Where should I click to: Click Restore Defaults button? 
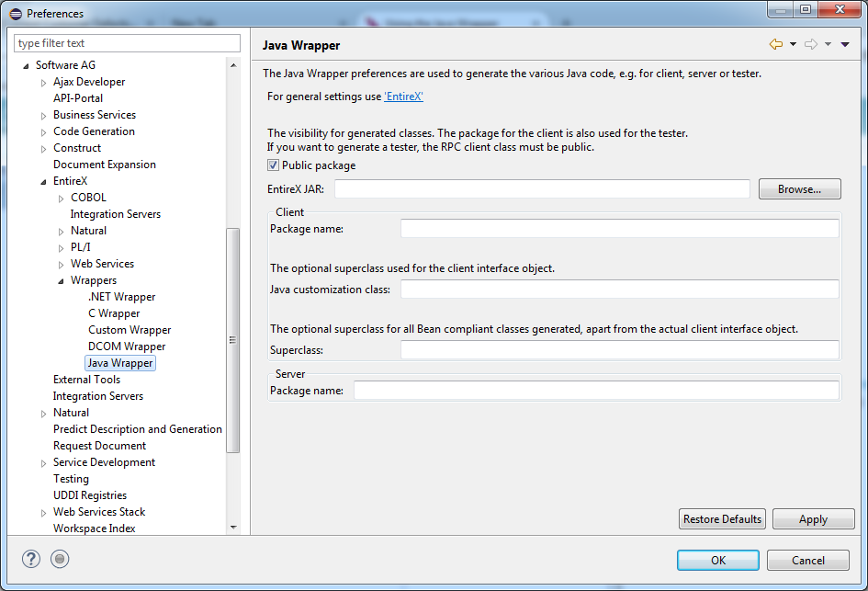click(722, 519)
